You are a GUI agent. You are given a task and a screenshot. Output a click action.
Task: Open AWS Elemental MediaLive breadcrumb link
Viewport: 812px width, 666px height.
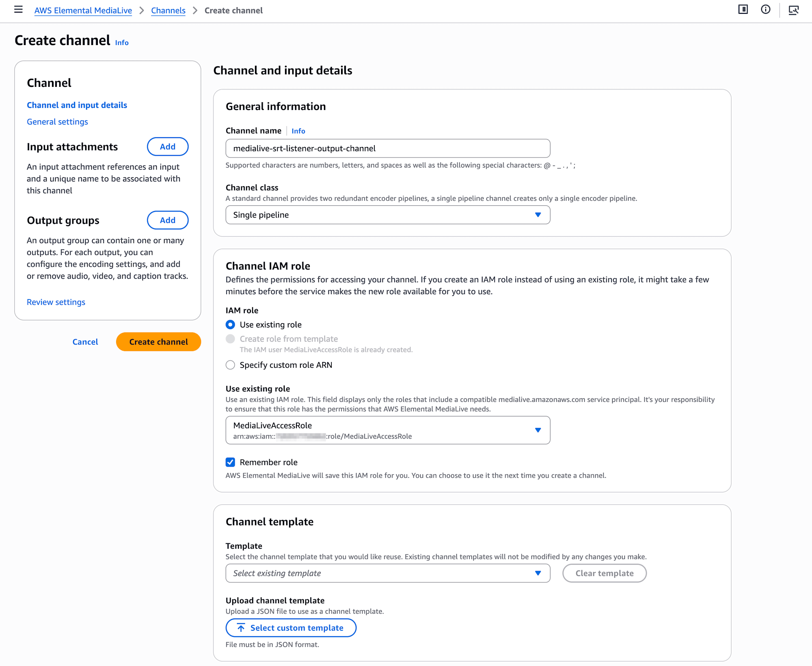pyautogui.click(x=83, y=11)
